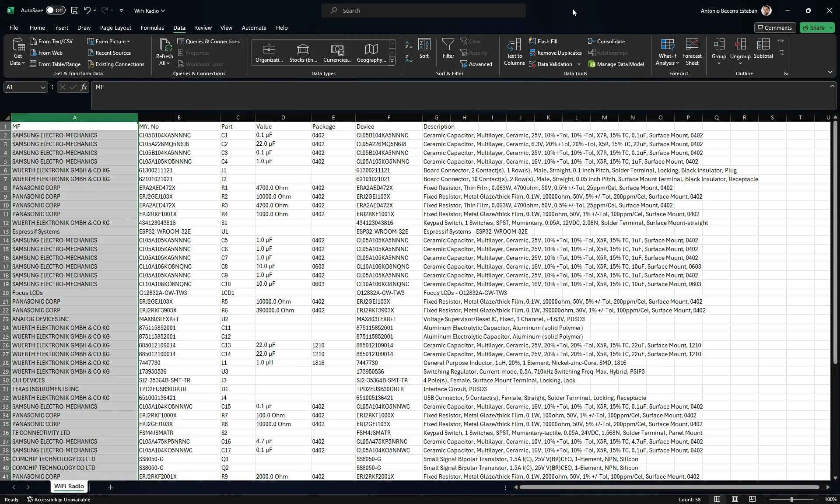Sort A to Z ascending
This screenshot has width=840, height=504.
pyautogui.click(x=409, y=45)
